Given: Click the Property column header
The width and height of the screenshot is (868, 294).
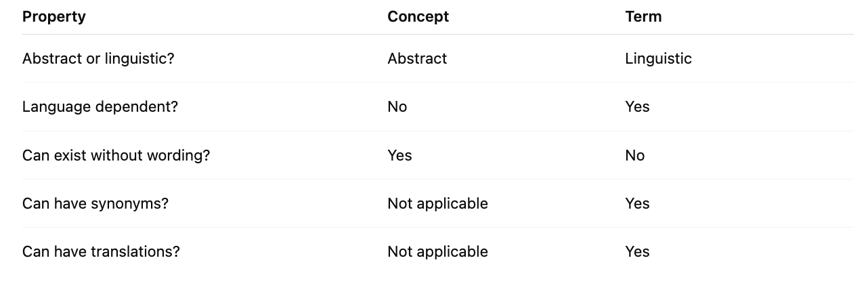Looking at the screenshot, I should [54, 17].
